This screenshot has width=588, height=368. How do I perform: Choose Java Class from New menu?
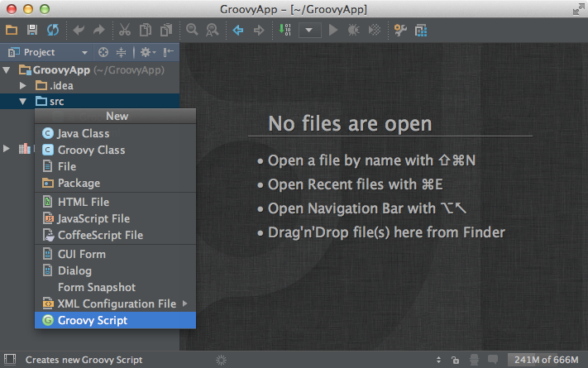(115, 133)
